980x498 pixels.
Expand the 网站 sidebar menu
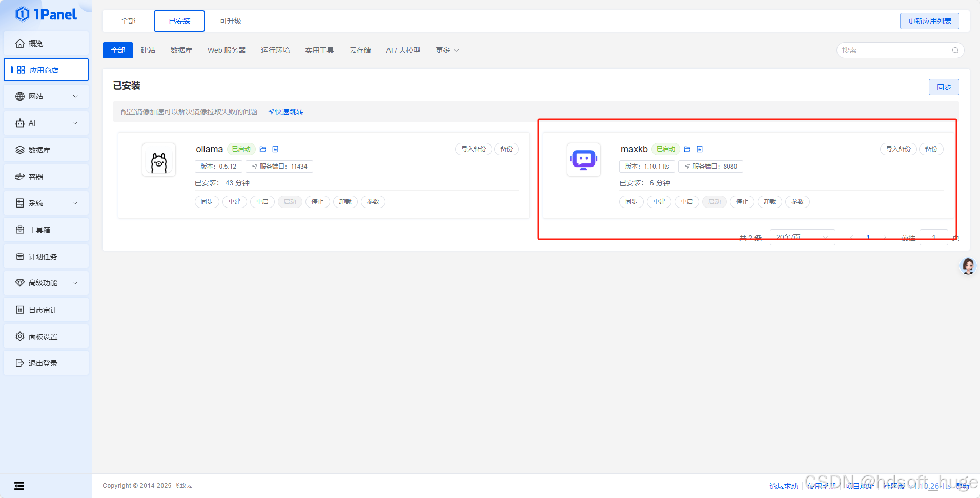(46, 96)
